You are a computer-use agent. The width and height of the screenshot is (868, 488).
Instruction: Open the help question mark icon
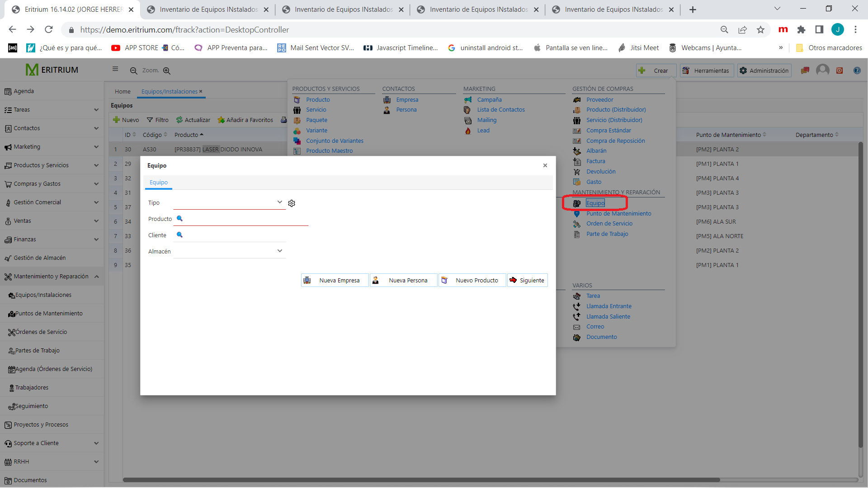tap(857, 70)
